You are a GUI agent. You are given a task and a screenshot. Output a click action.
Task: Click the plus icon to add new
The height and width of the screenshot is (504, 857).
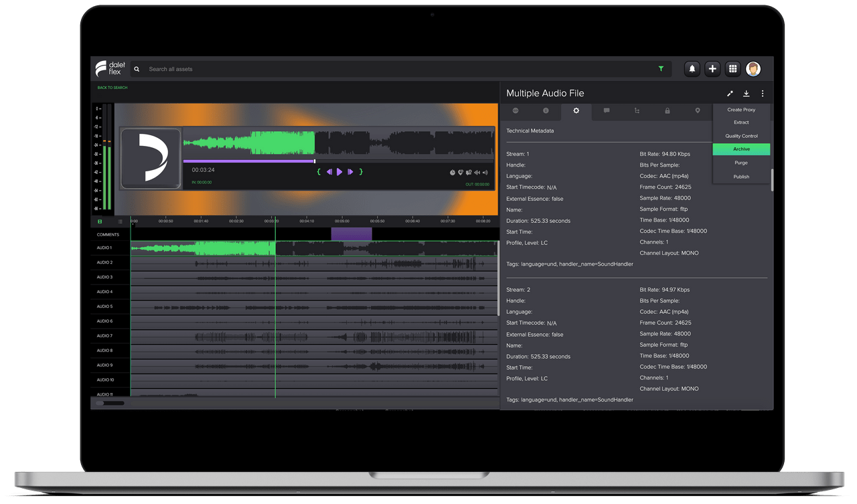click(x=712, y=69)
